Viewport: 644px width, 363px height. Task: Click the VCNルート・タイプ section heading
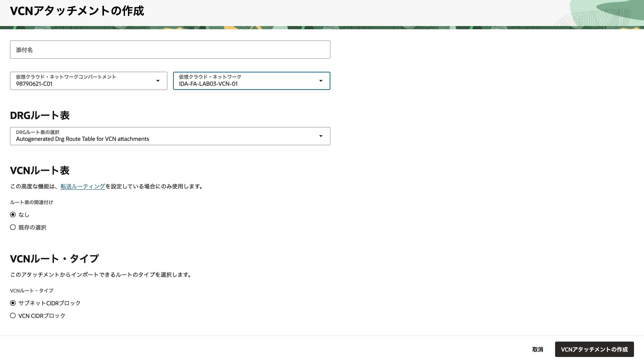point(54,259)
